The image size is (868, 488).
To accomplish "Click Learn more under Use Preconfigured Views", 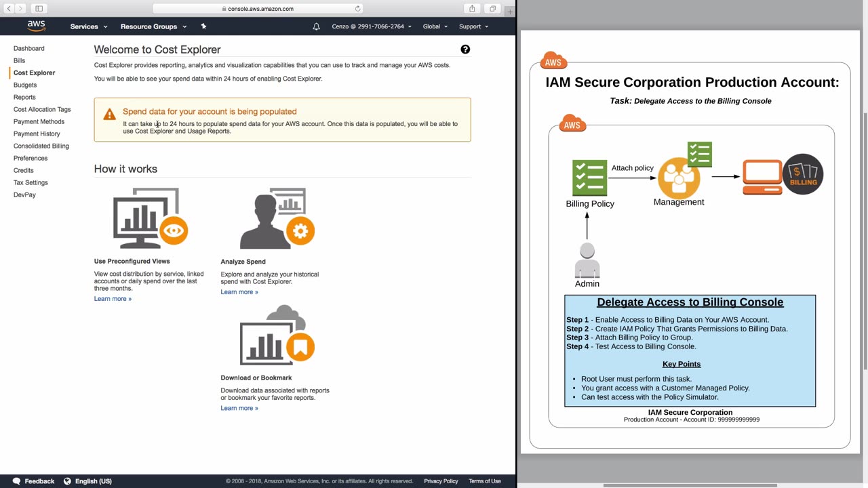I will [x=113, y=299].
